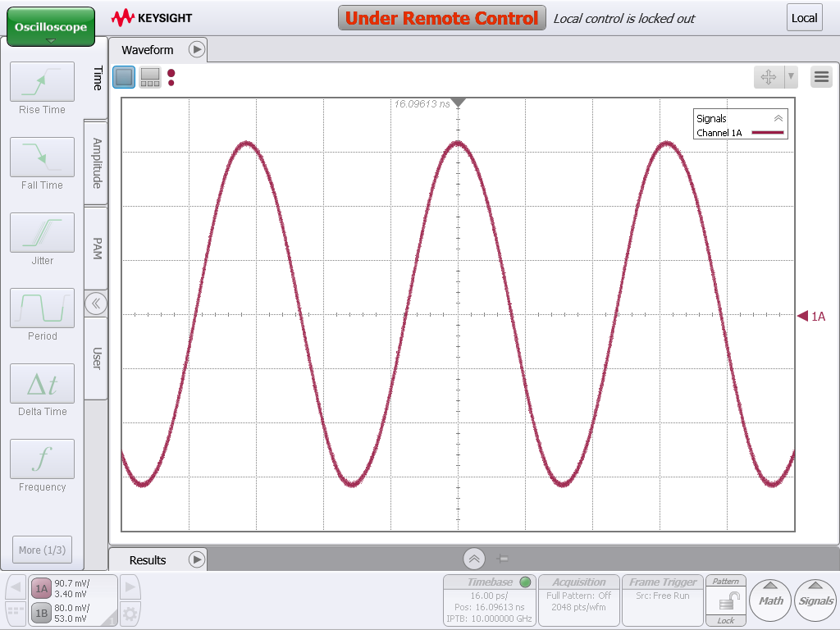Open the green Oscilloscope mode dropdown
Screen dimensions: 840x630
[x=51, y=28]
